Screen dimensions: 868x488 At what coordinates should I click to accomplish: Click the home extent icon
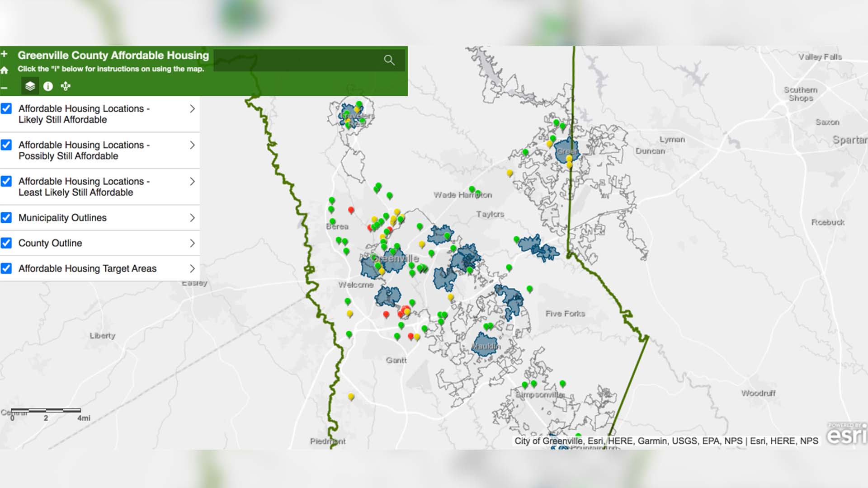pos(5,70)
